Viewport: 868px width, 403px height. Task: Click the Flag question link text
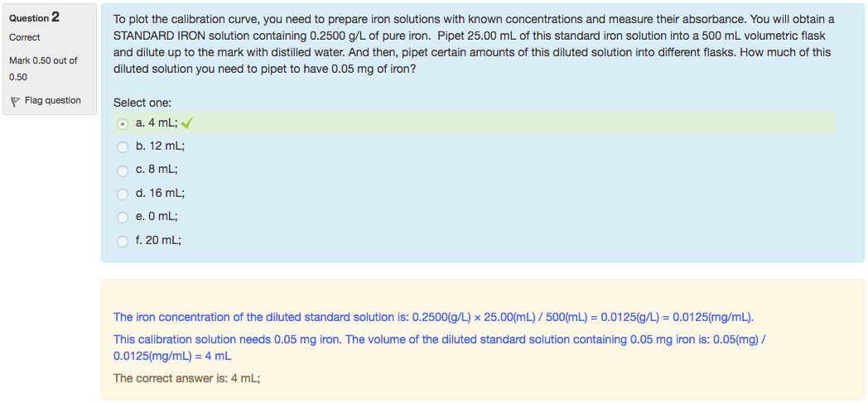coord(53,101)
